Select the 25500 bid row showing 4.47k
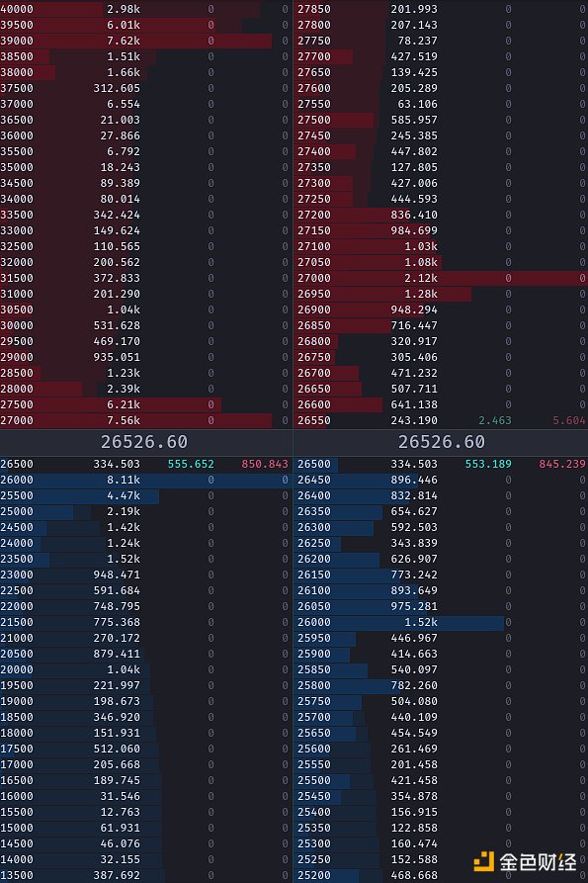This screenshot has height=883, width=588. [146, 495]
